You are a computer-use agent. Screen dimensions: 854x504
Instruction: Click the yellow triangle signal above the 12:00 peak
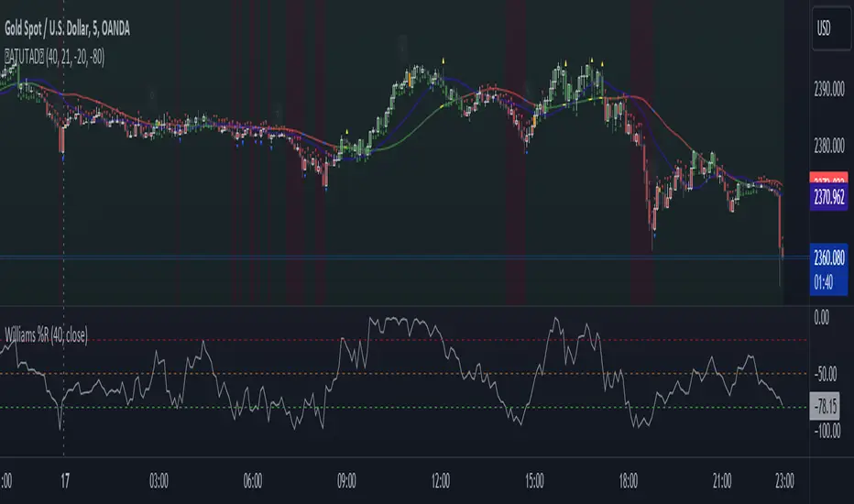(x=444, y=60)
